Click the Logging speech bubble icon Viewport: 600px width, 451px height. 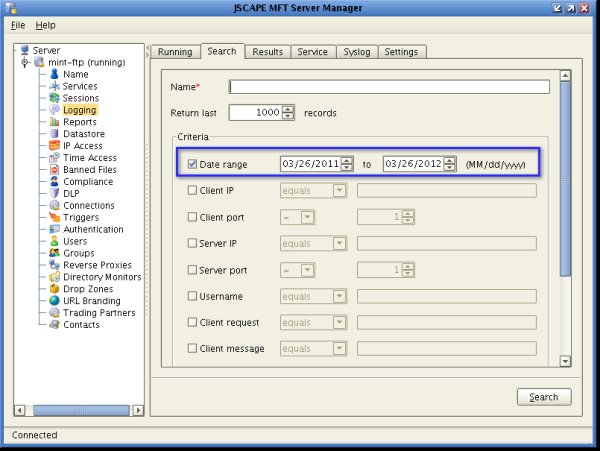click(54, 110)
